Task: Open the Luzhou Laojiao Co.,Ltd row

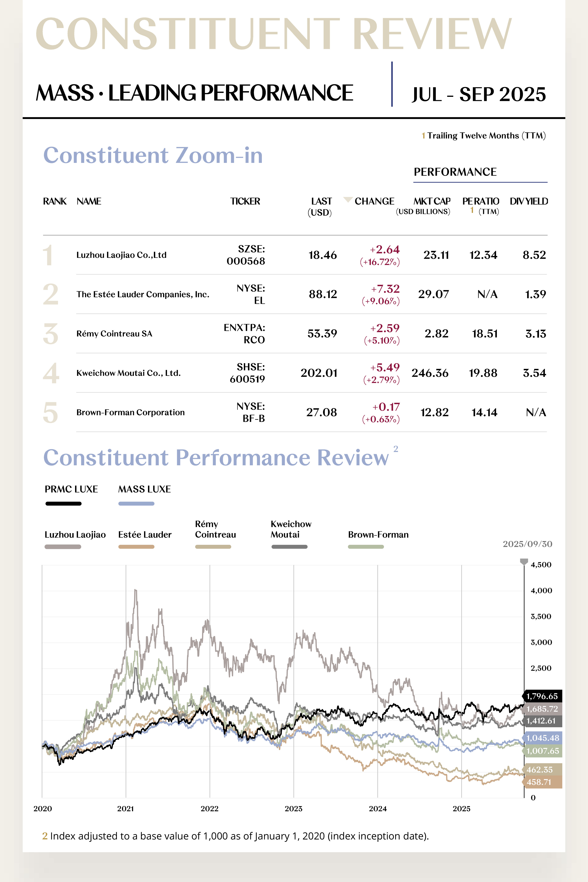Action: pos(121,255)
